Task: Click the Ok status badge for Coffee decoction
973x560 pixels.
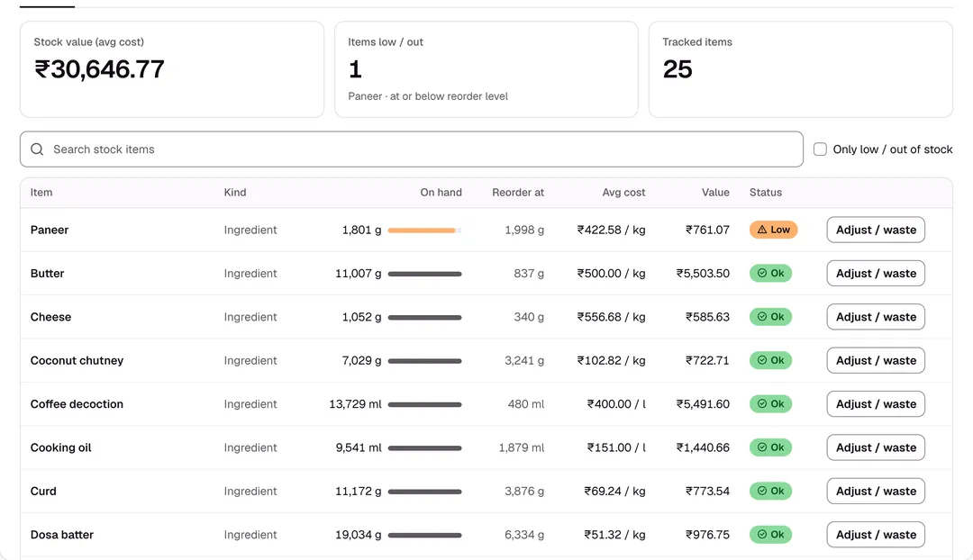Action: coord(770,403)
